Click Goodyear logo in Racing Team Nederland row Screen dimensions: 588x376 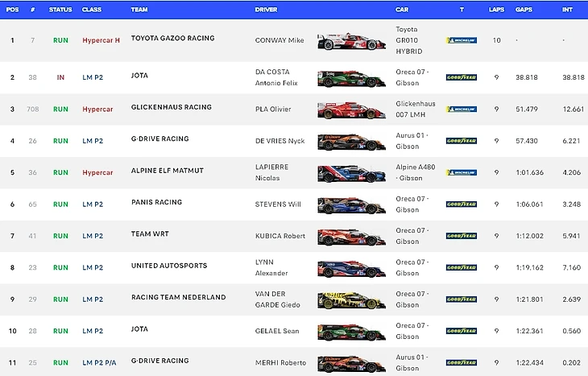(x=462, y=300)
